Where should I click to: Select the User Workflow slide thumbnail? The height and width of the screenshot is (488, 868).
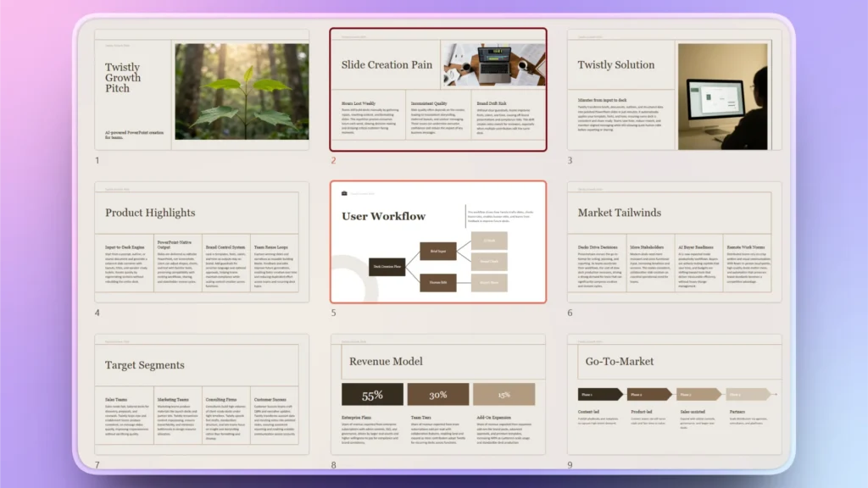tap(438, 241)
